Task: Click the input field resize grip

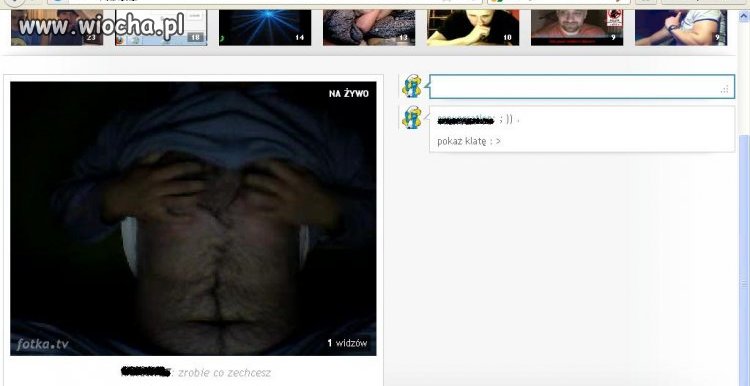Action: tap(725, 89)
